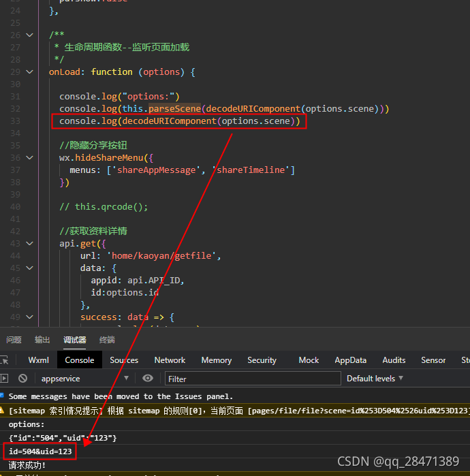Switch to the Security tab
The height and width of the screenshot is (476, 470).
pos(262,360)
